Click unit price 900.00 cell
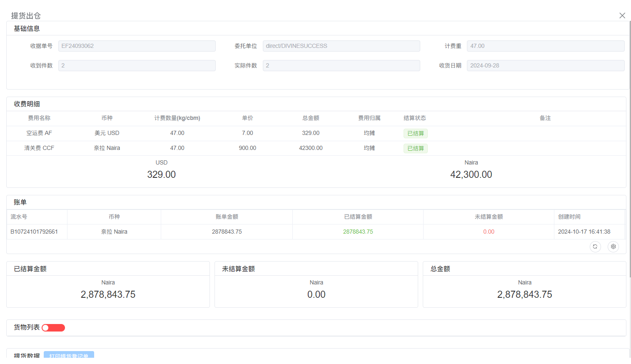 tap(247, 148)
